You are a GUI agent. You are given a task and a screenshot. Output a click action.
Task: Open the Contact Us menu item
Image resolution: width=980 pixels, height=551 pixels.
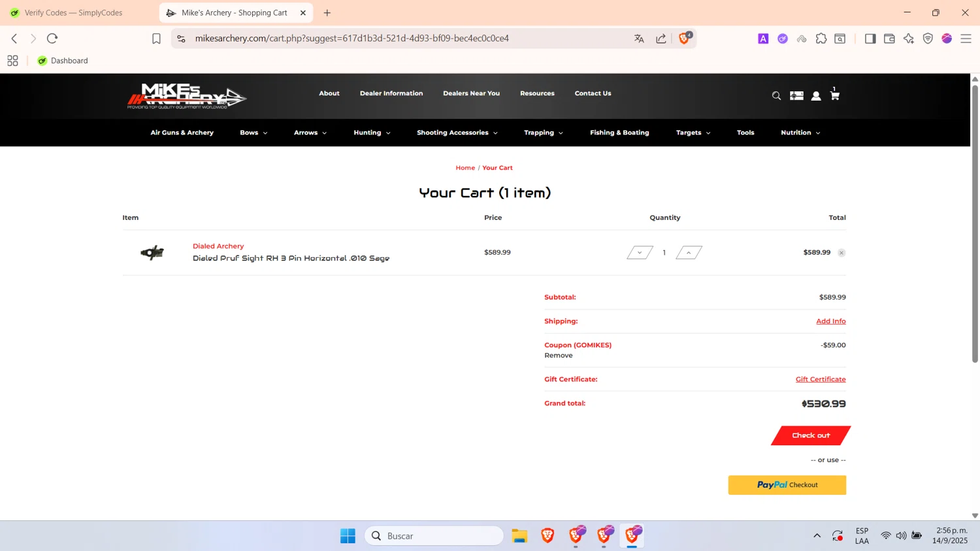click(593, 93)
